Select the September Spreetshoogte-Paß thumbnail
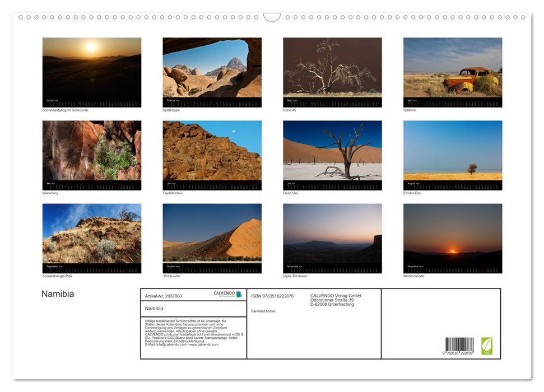Viewport: 544px width, 392px height. coord(91,237)
